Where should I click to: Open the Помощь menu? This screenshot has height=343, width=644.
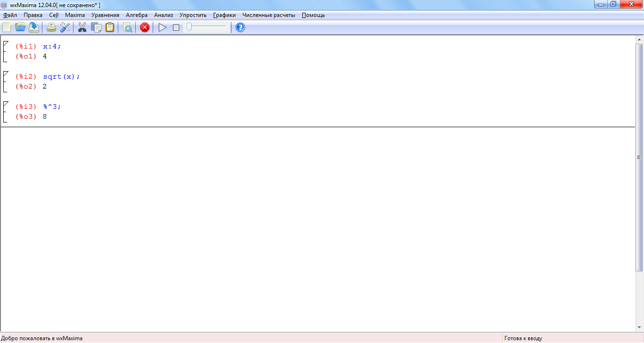(313, 15)
